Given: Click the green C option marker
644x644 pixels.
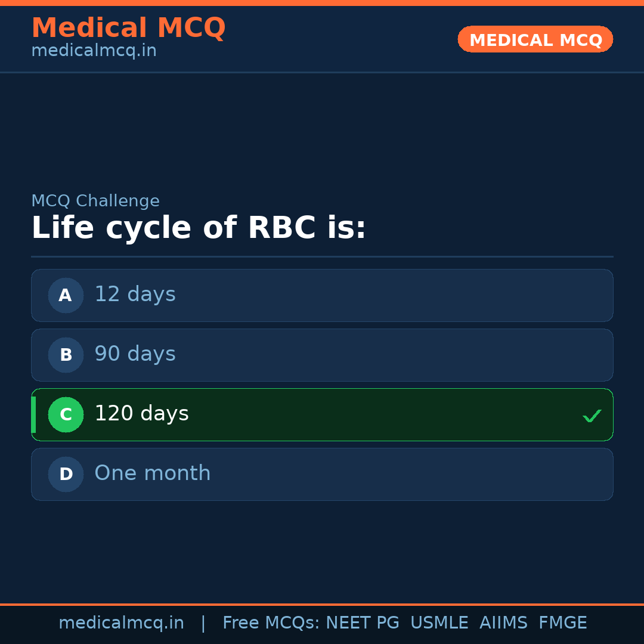Looking at the screenshot, I should coord(66,414).
